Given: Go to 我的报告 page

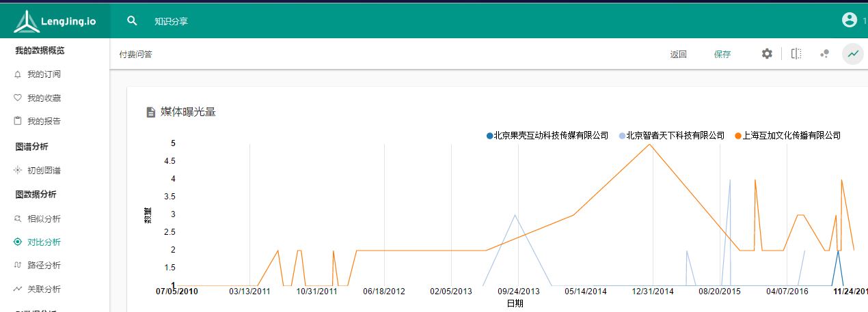Looking at the screenshot, I should (x=44, y=122).
